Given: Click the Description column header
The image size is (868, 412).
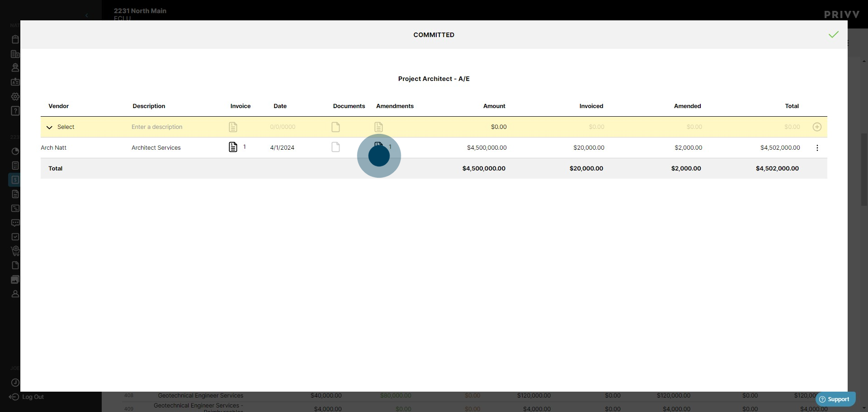Looking at the screenshot, I should pyautogui.click(x=149, y=106).
